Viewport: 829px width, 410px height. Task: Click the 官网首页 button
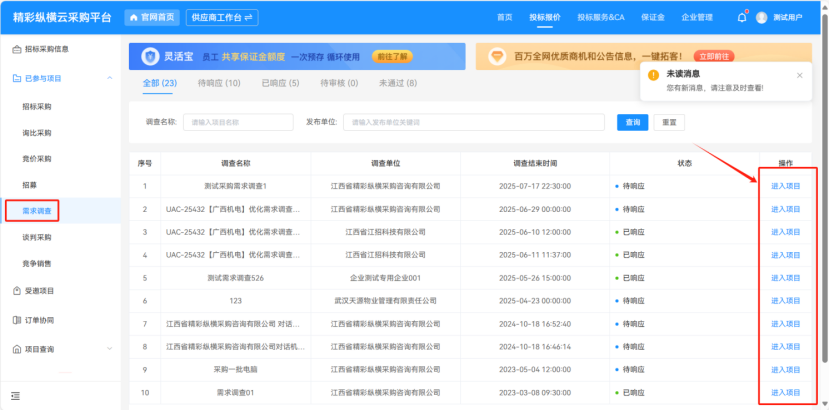tap(152, 17)
